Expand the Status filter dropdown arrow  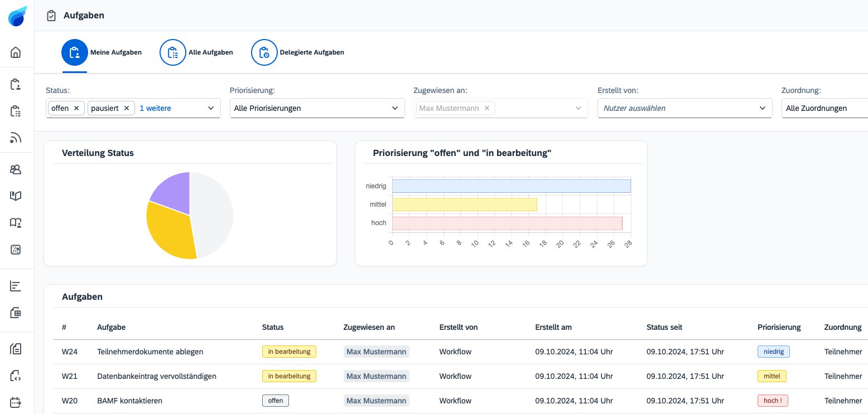tap(211, 108)
